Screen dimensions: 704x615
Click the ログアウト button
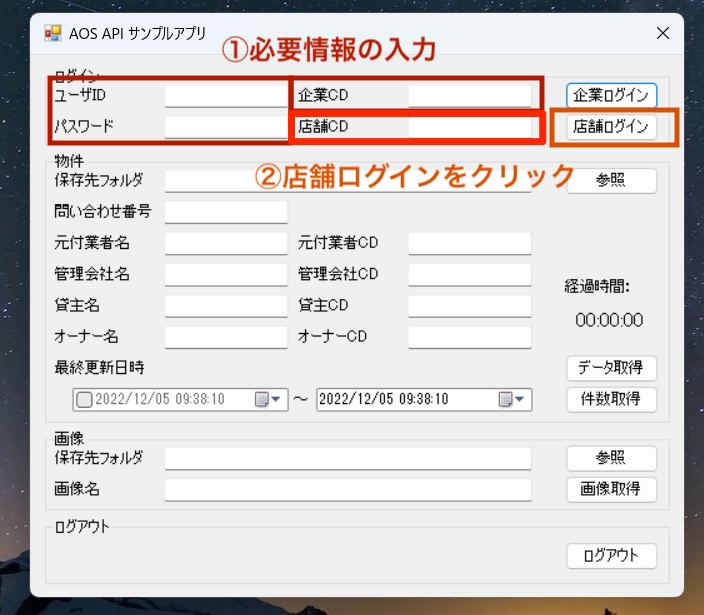(611, 556)
